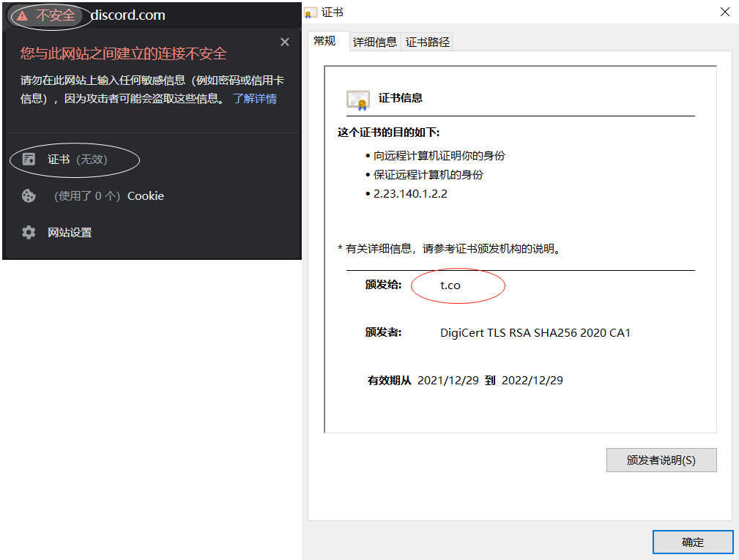Click the red warning triangle icon
This screenshot has width=739, height=560.
(x=22, y=16)
